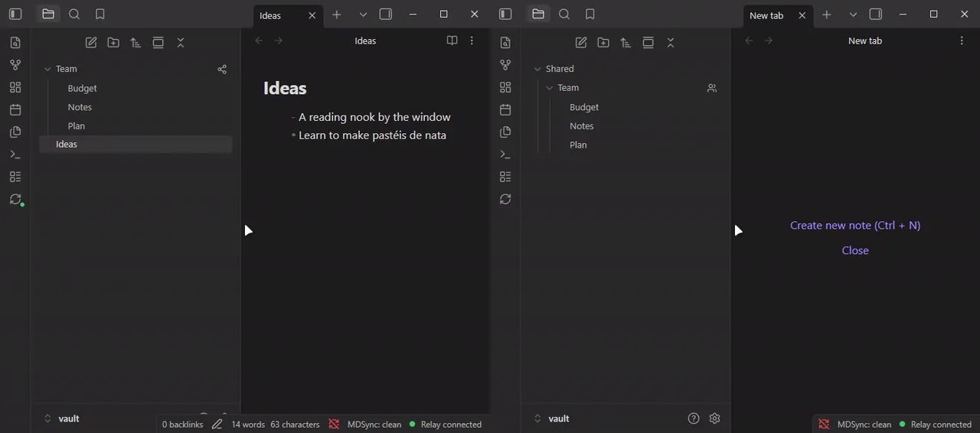Click Create new note (Ctrl + N) link
This screenshot has height=433, width=980.
pyautogui.click(x=855, y=225)
